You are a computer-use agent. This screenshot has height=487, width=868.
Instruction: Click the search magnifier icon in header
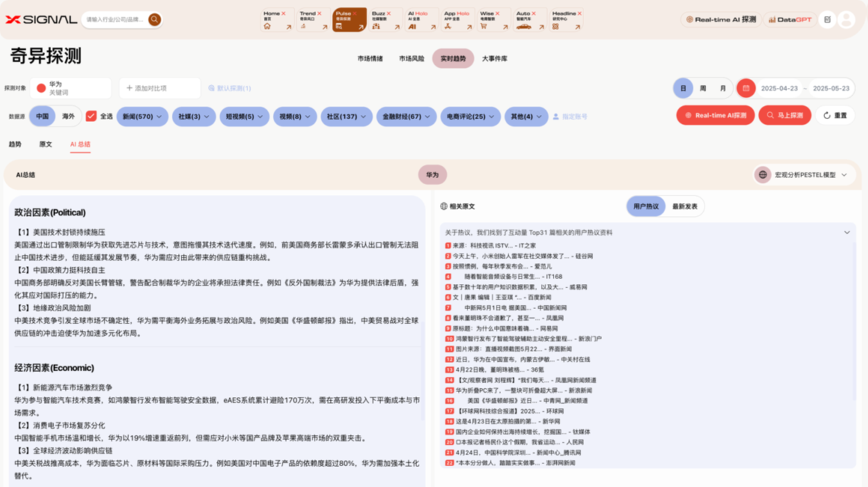coord(154,19)
